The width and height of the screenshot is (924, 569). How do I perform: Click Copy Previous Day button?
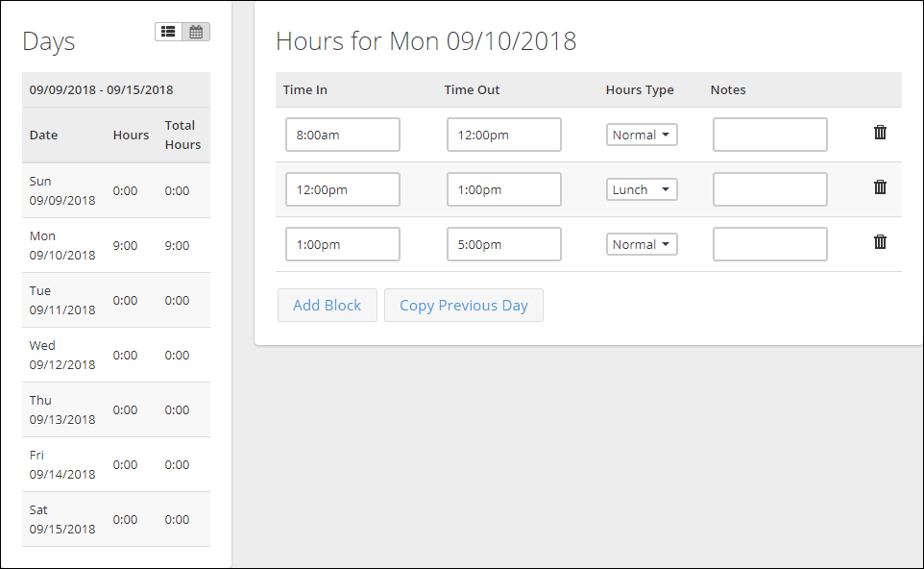[x=464, y=305]
